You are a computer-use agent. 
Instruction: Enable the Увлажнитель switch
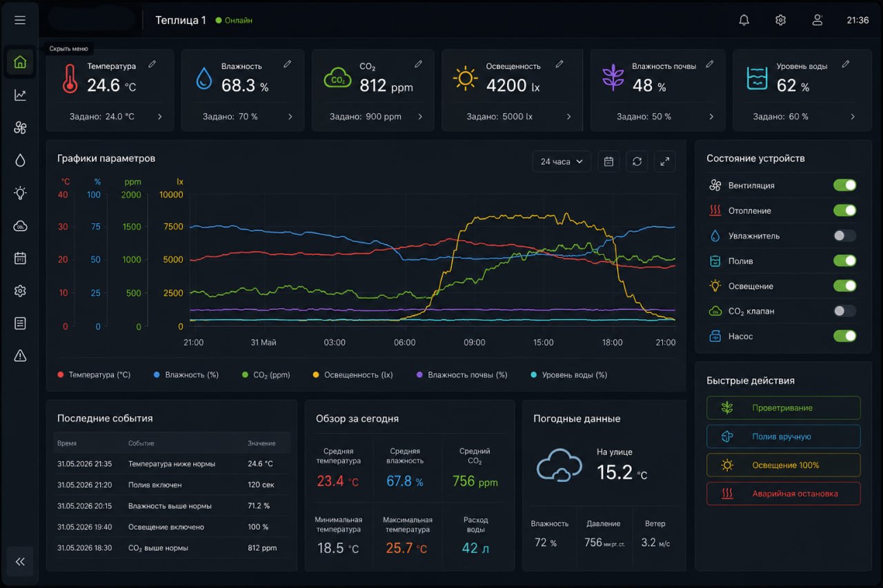(844, 236)
